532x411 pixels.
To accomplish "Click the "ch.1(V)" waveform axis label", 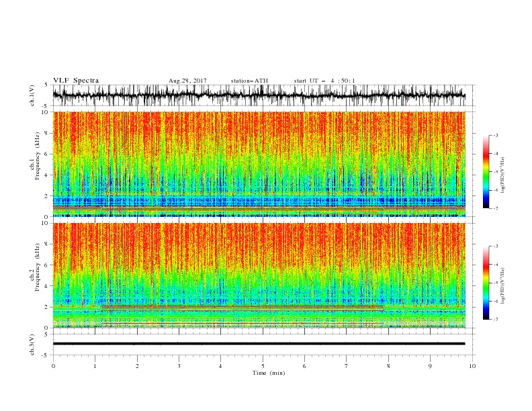I will click(x=32, y=95).
